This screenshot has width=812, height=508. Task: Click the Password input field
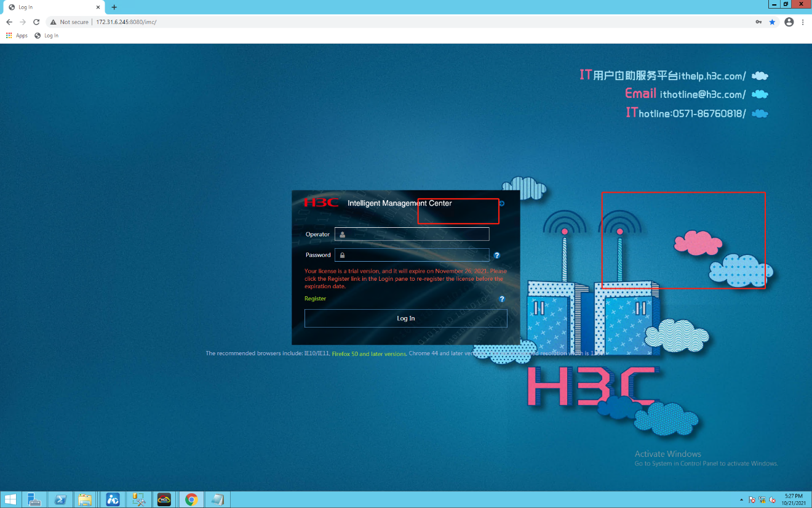click(x=412, y=255)
